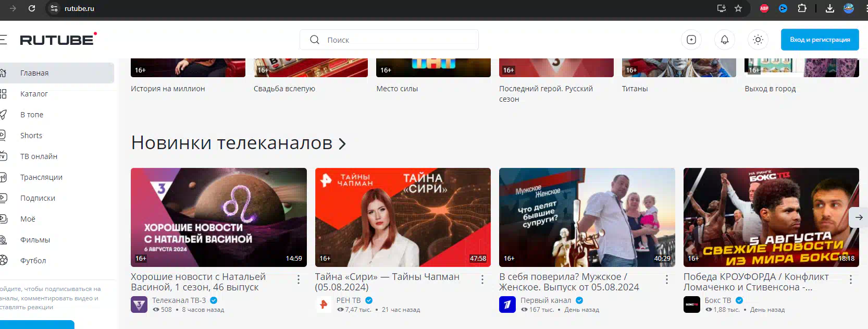The width and height of the screenshot is (868, 329).
Task: Open options for В себя поверила video
Action: (667, 280)
